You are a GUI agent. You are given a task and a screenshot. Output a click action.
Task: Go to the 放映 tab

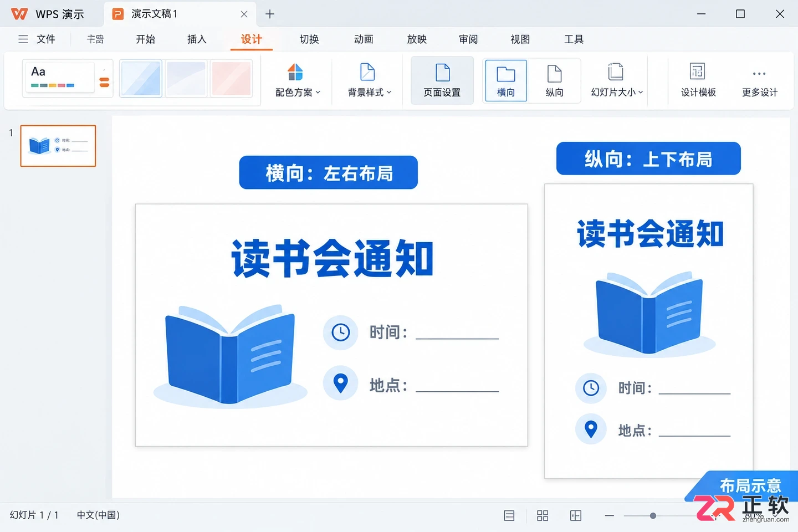[x=417, y=39]
